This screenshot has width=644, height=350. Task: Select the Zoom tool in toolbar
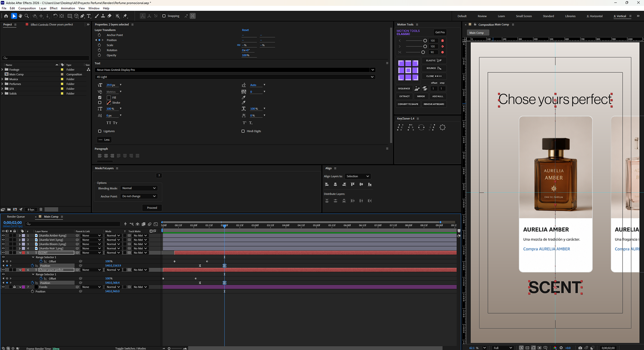[27, 16]
